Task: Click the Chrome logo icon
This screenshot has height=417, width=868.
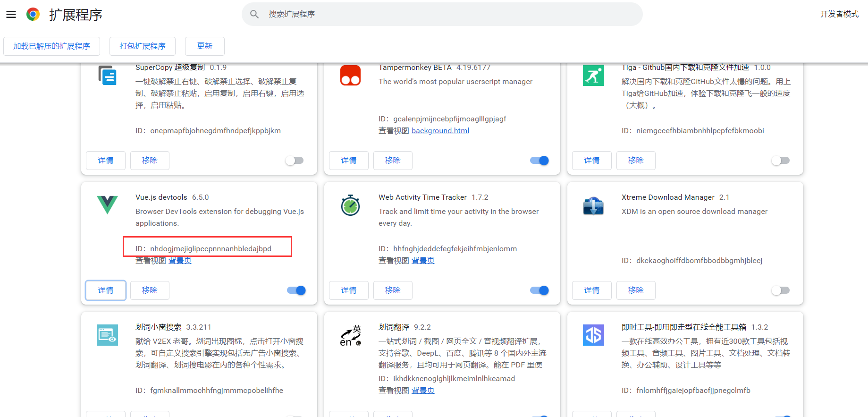Action: coord(33,14)
